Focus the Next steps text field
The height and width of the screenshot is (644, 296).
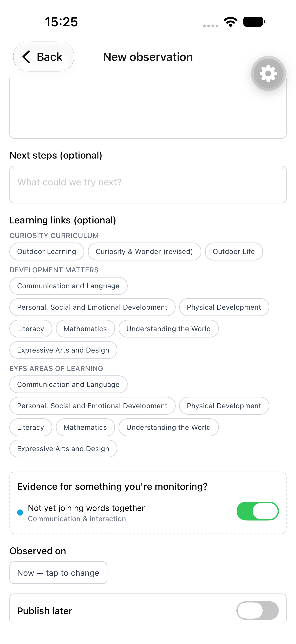[148, 185]
